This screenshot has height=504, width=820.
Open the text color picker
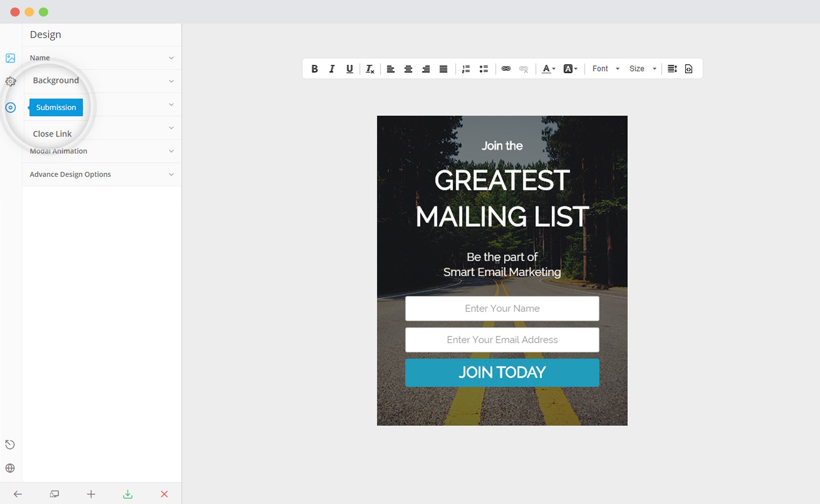coord(549,69)
